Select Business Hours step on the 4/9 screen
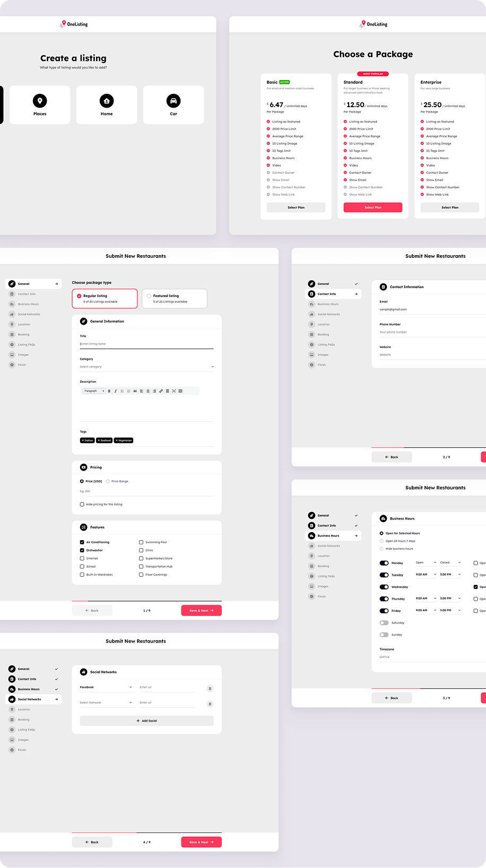The height and width of the screenshot is (868, 486). (33, 689)
